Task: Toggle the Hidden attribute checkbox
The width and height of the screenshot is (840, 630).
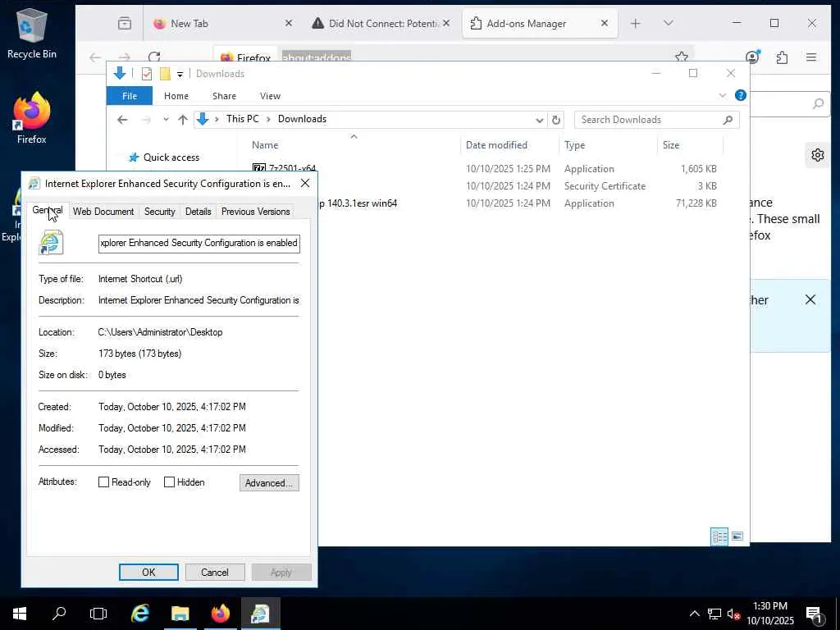Action: (169, 482)
